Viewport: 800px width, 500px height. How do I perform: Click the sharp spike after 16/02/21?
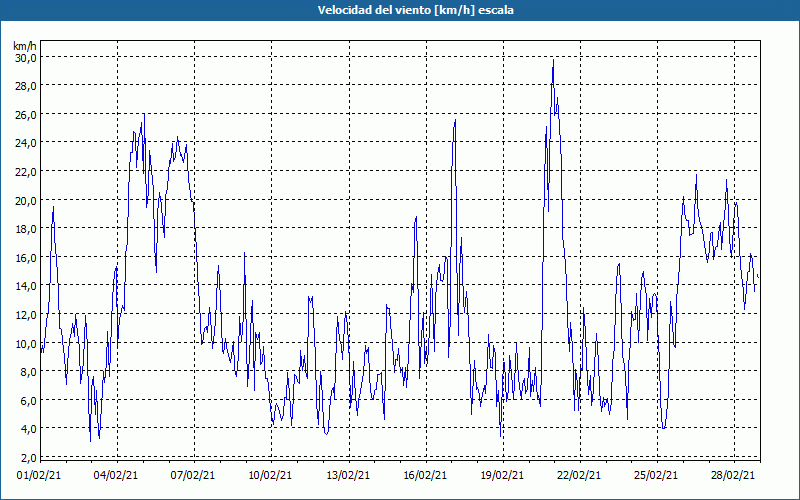coord(455,120)
